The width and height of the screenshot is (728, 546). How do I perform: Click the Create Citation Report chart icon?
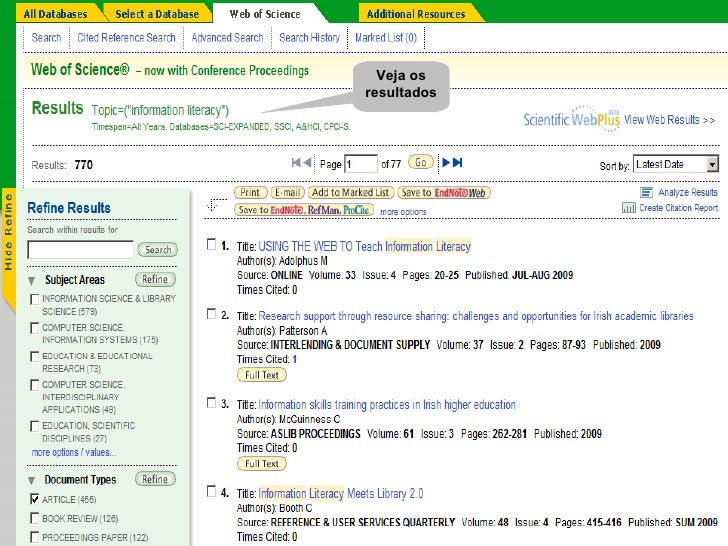(629, 208)
